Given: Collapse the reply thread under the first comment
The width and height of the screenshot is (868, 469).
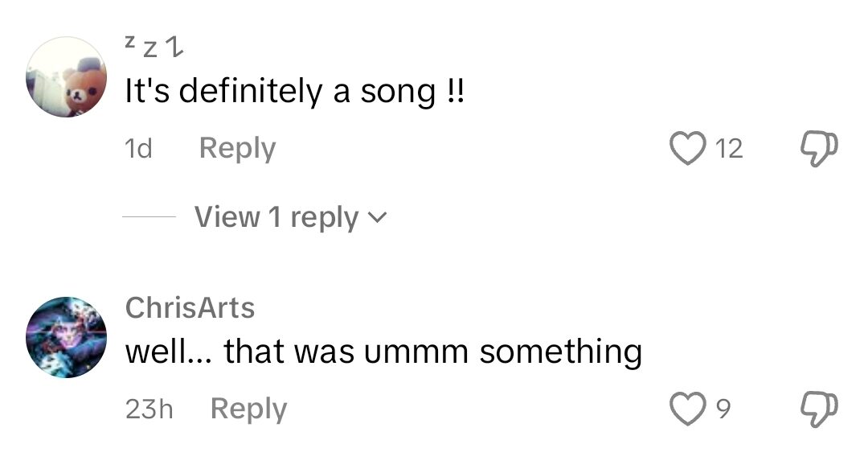Looking at the screenshot, I should [x=276, y=216].
